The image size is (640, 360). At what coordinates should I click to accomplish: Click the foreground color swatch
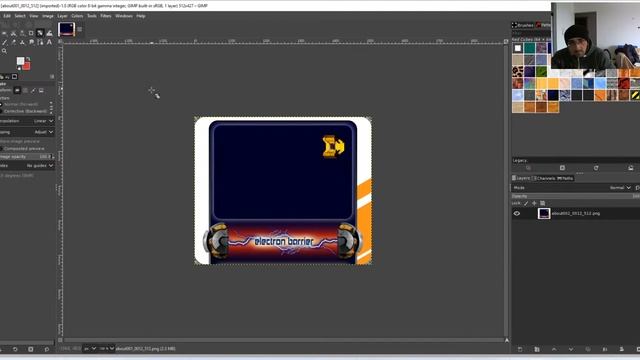(20, 61)
